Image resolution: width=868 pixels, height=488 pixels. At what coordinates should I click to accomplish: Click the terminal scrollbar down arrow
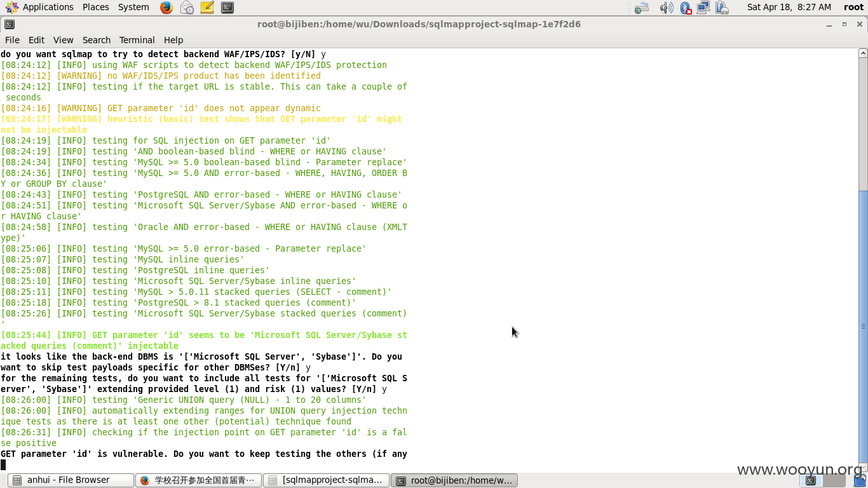click(x=863, y=467)
